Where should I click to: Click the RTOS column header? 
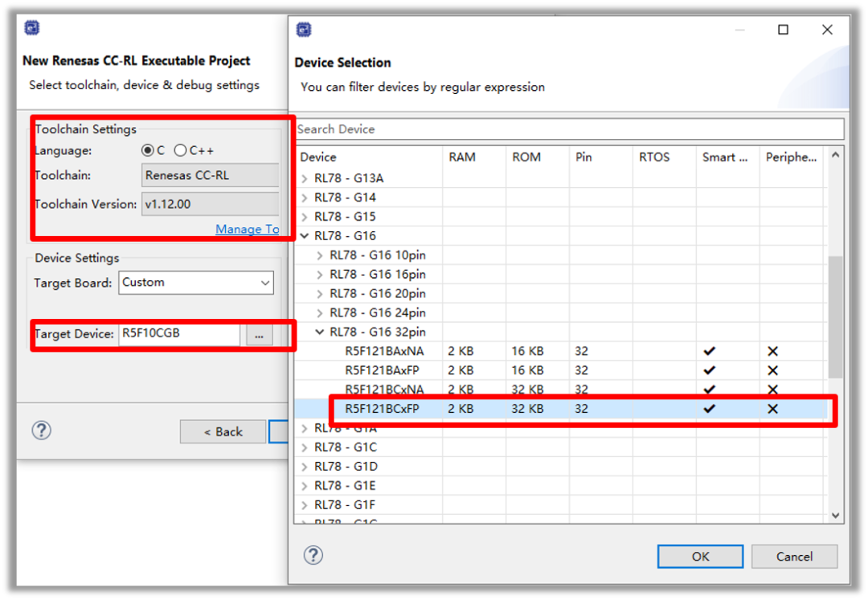pyautogui.click(x=665, y=157)
